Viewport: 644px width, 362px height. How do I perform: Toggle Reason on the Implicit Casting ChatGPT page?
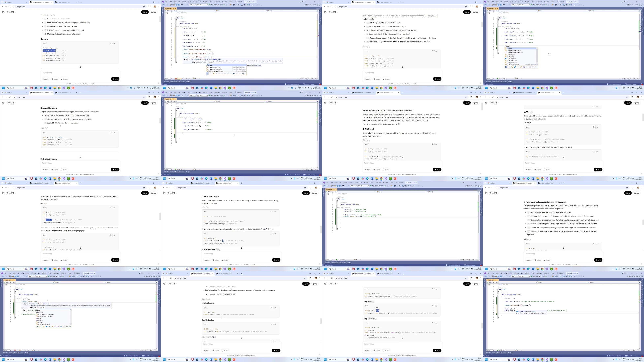point(225,351)
